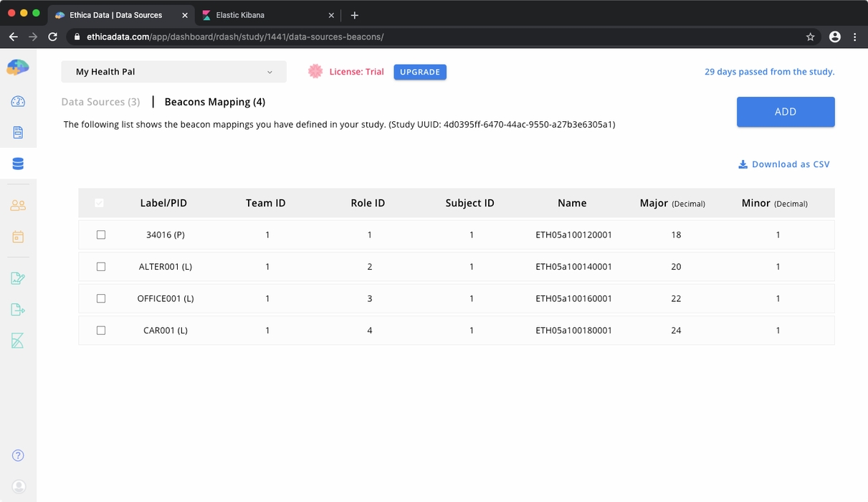
Task: Click the account profile avatar dropdown
Action: point(834,35)
